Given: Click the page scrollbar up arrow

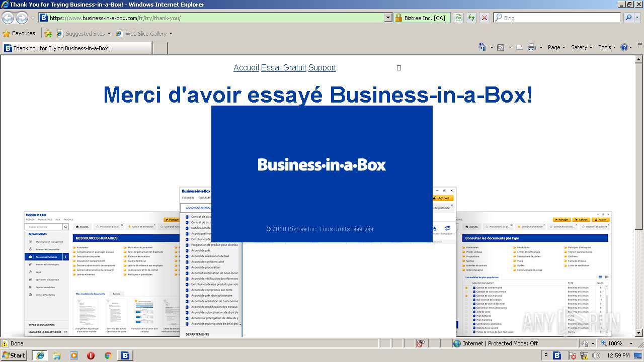Looking at the screenshot, I should [639, 59].
